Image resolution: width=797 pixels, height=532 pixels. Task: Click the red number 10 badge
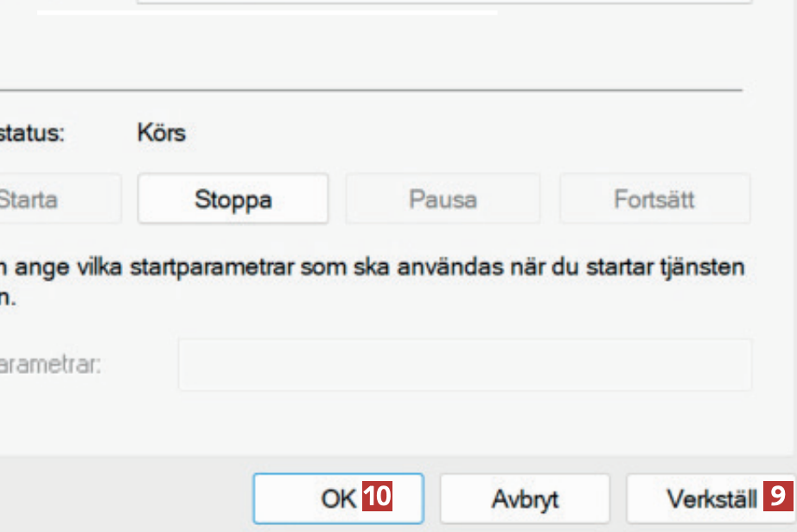[376, 497]
